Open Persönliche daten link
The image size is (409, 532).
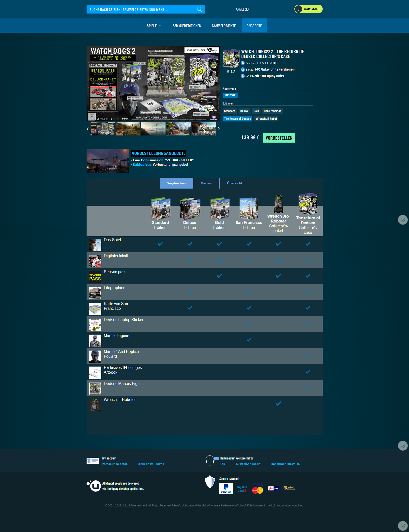115,464
